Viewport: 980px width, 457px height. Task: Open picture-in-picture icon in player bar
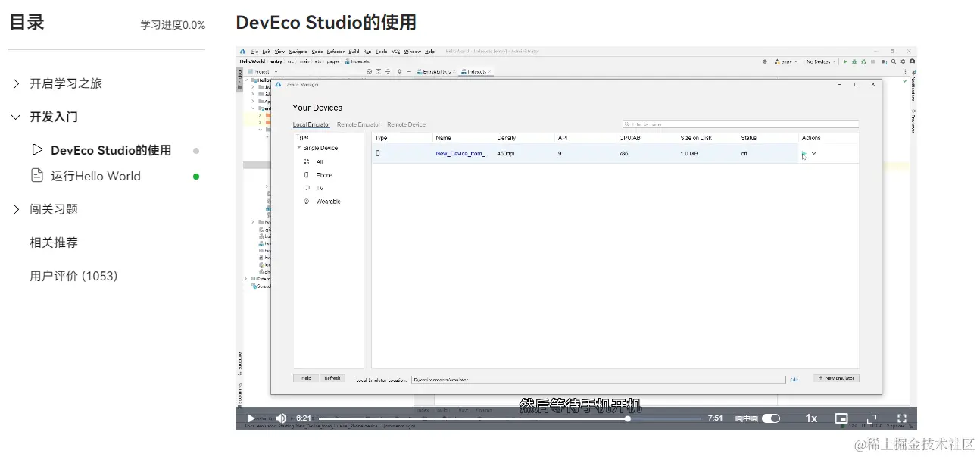841,418
